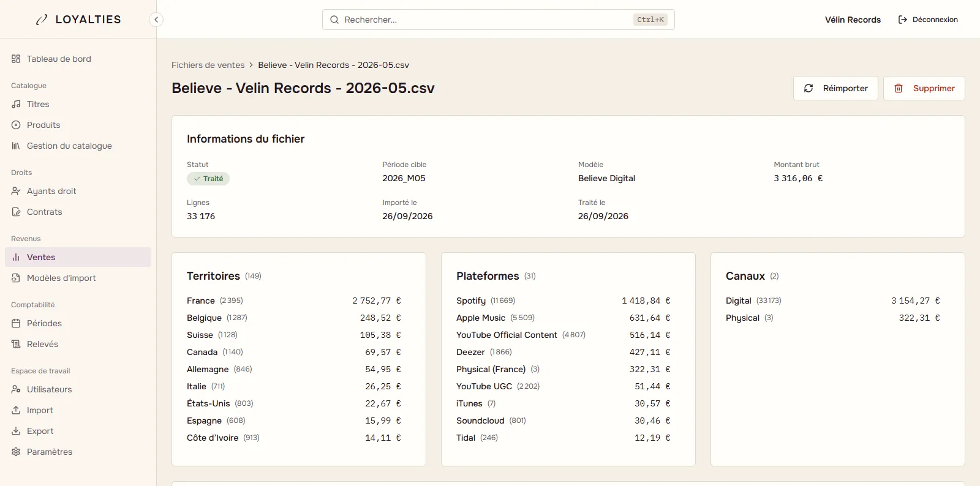Click the Deezer amount 427,11 €
The image size is (980, 486).
[650, 352]
